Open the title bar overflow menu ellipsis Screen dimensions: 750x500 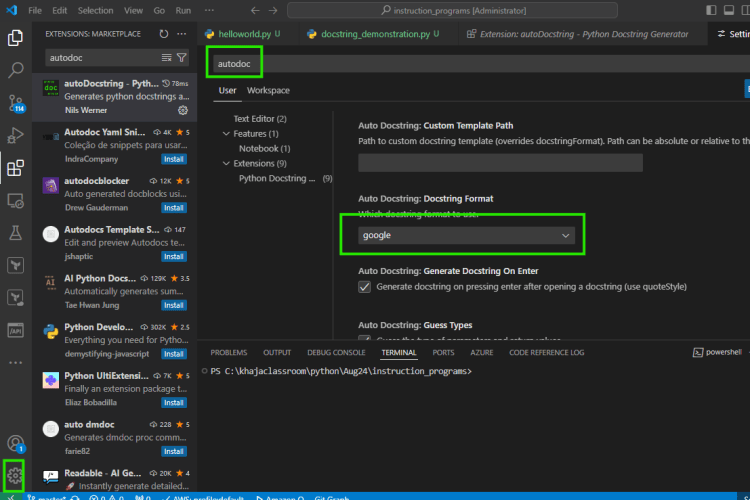click(209, 10)
